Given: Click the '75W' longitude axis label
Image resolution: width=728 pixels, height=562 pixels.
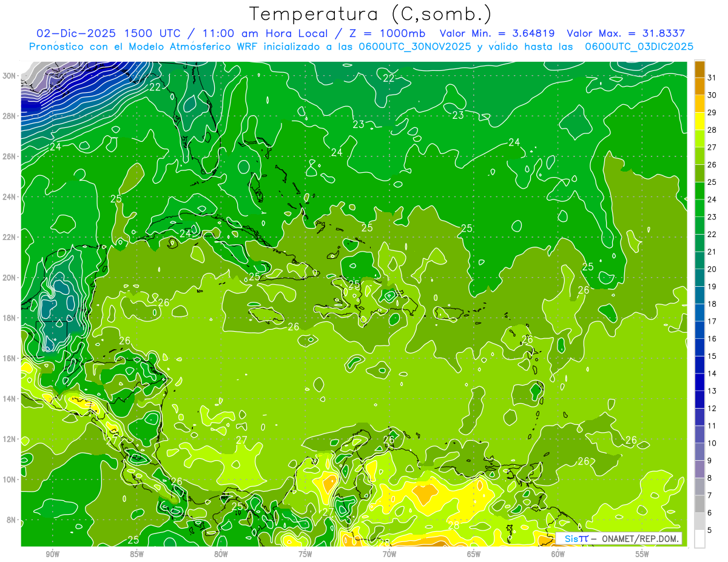Looking at the screenshot, I should 305,554.
